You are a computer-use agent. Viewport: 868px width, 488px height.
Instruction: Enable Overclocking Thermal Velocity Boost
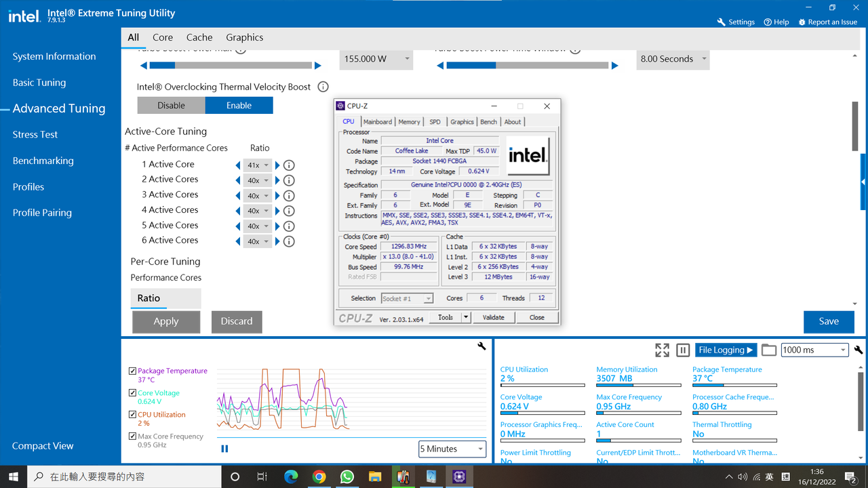239,105
